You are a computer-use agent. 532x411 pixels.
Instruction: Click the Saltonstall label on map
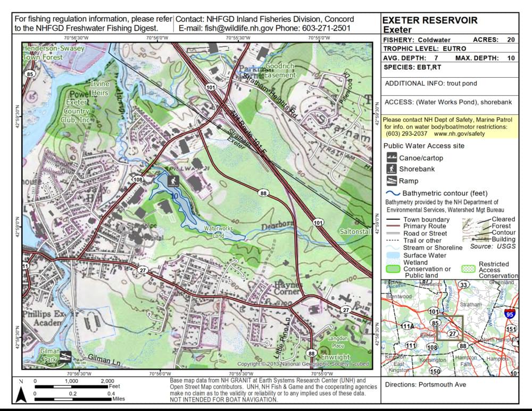[x=355, y=232]
